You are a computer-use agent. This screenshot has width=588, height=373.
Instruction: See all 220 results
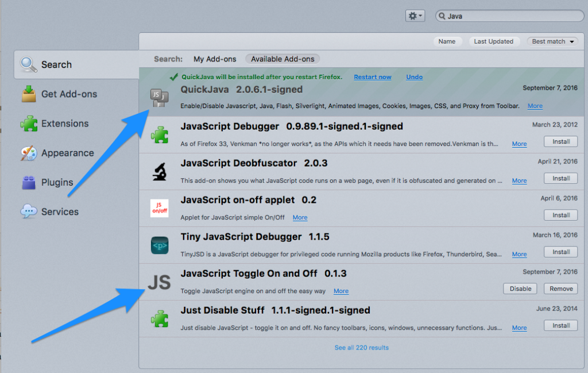coord(362,348)
